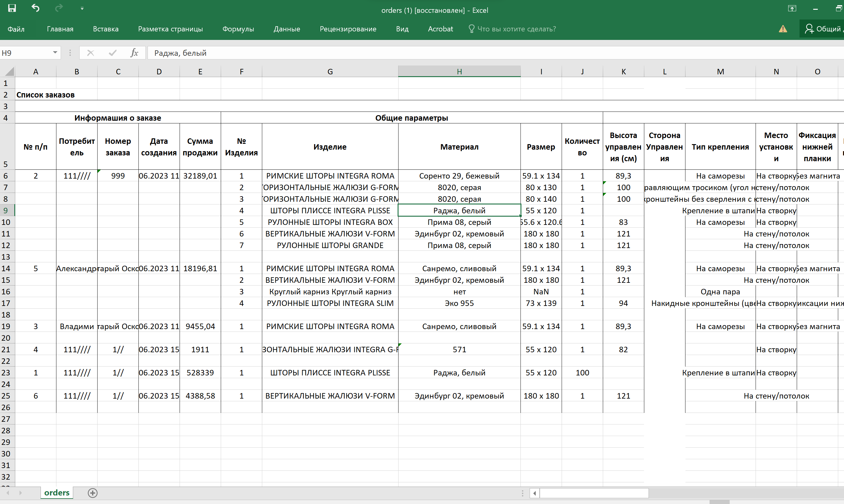Screen dimensions: 844x504
Task: Open the Customize Quick Access Toolbar dropdown
Action: [x=82, y=9]
